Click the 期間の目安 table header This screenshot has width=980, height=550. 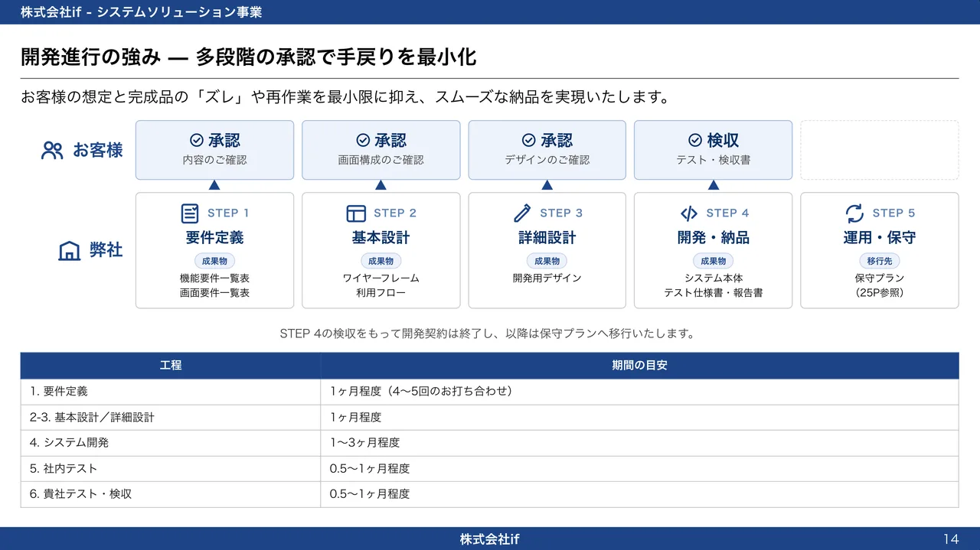click(639, 366)
